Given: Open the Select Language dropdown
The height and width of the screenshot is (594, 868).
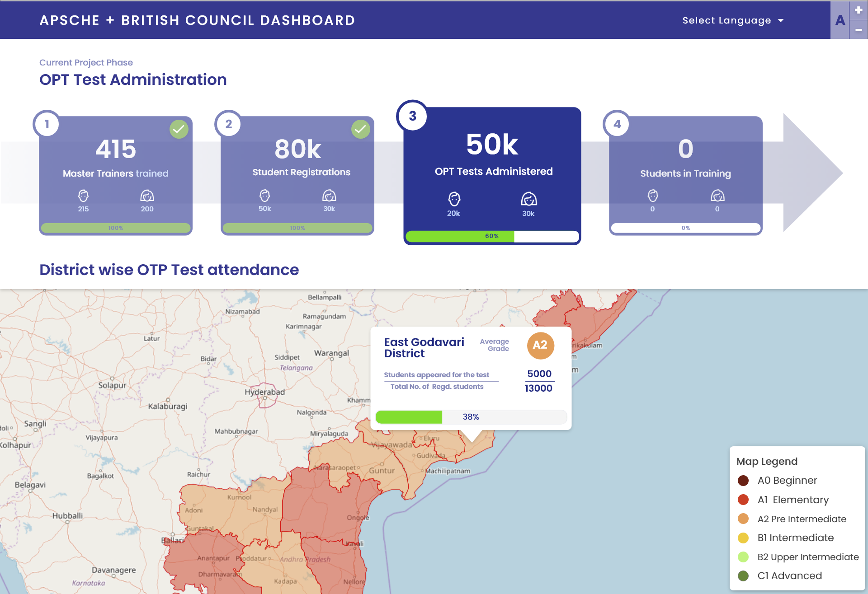Looking at the screenshot, I should (x=726, y=20).
